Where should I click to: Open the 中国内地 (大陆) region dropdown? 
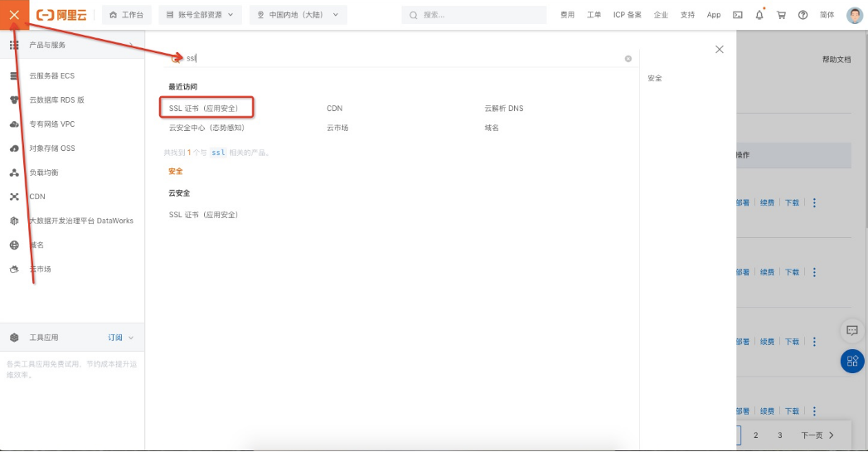[298, 15]
